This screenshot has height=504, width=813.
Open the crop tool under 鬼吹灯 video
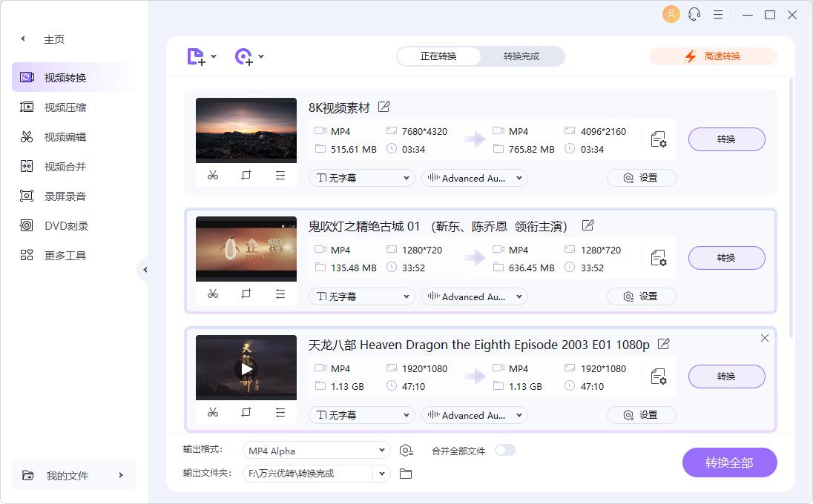point(246,294)
